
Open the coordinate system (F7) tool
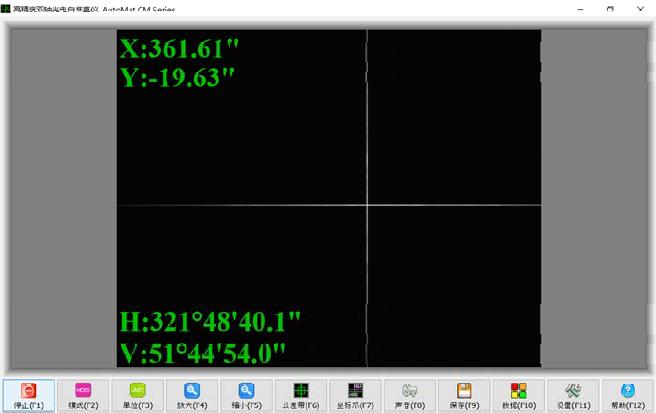355,395
